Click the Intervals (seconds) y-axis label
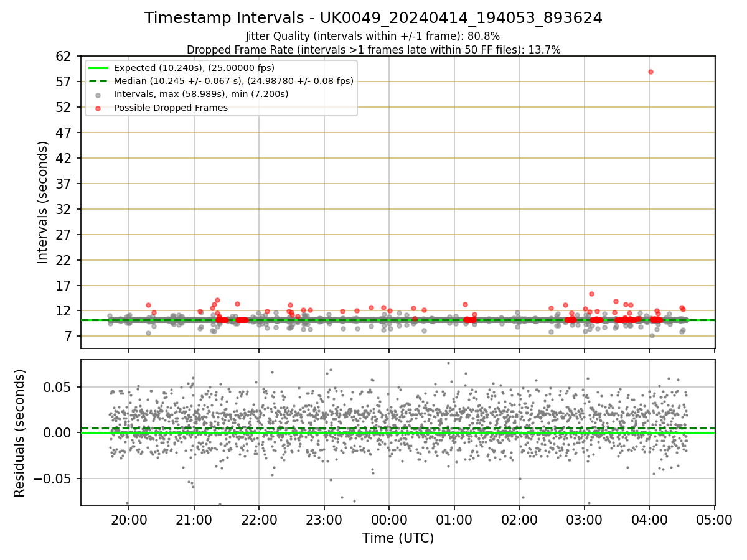 pyautogui.click(x=43, y=202)
